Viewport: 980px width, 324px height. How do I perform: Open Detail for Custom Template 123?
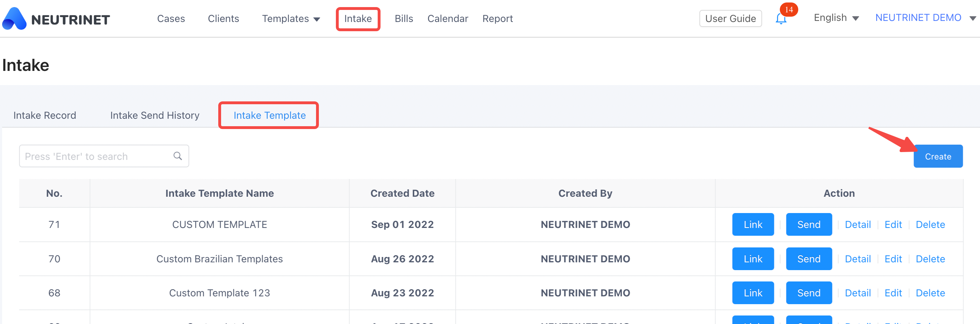coord(857,293)
